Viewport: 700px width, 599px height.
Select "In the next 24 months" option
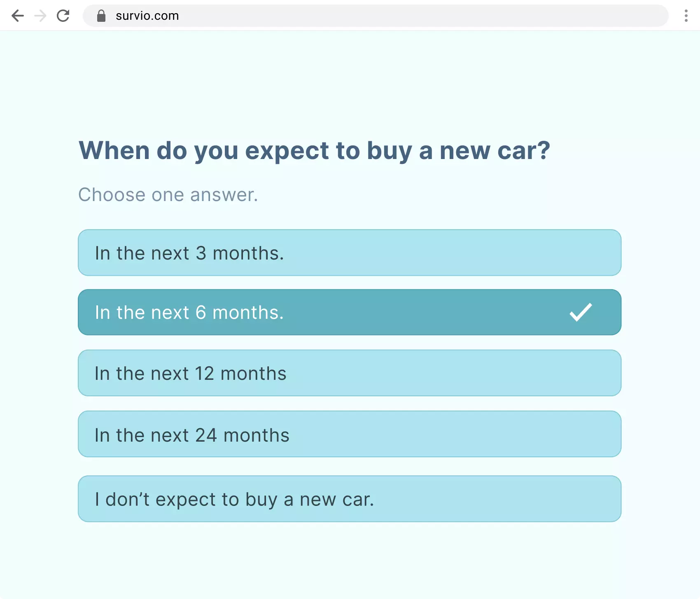349,434
